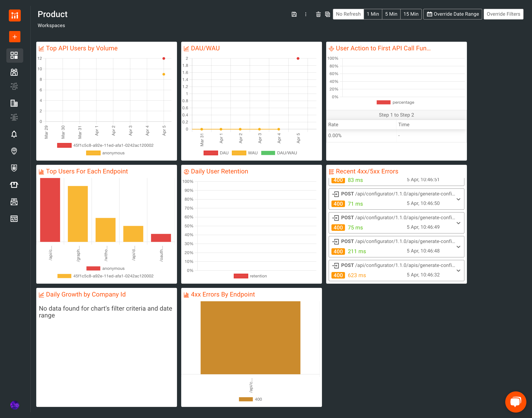Click the yellow /graph... bar in Top Users chart
The image size is (532, 418).
[x=78, y=214]
